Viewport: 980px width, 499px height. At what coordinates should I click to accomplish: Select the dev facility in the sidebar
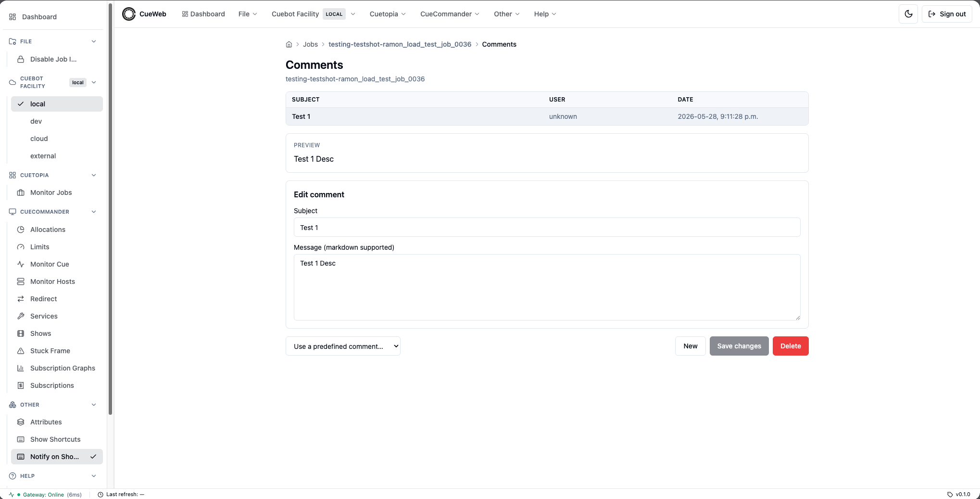point(57,121)
